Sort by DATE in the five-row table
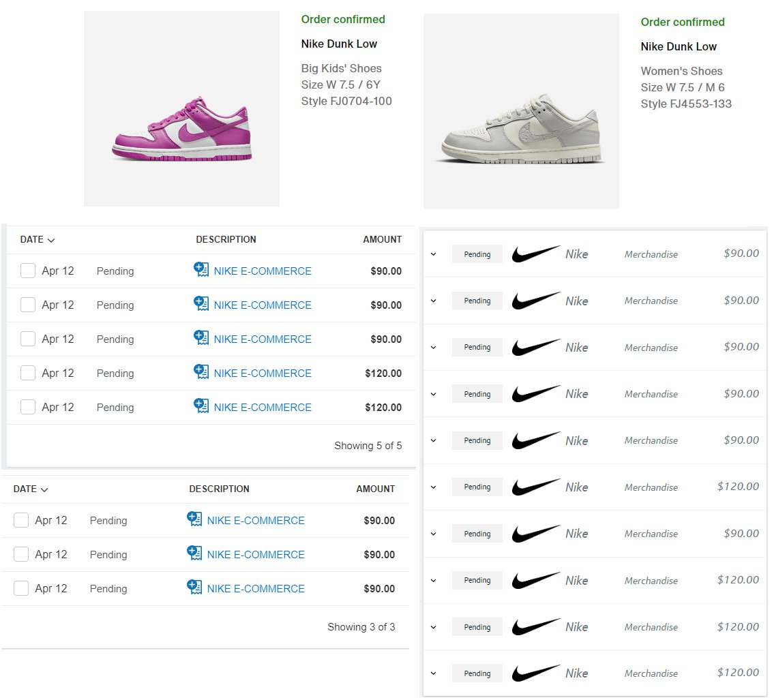 tap(37, 240)
